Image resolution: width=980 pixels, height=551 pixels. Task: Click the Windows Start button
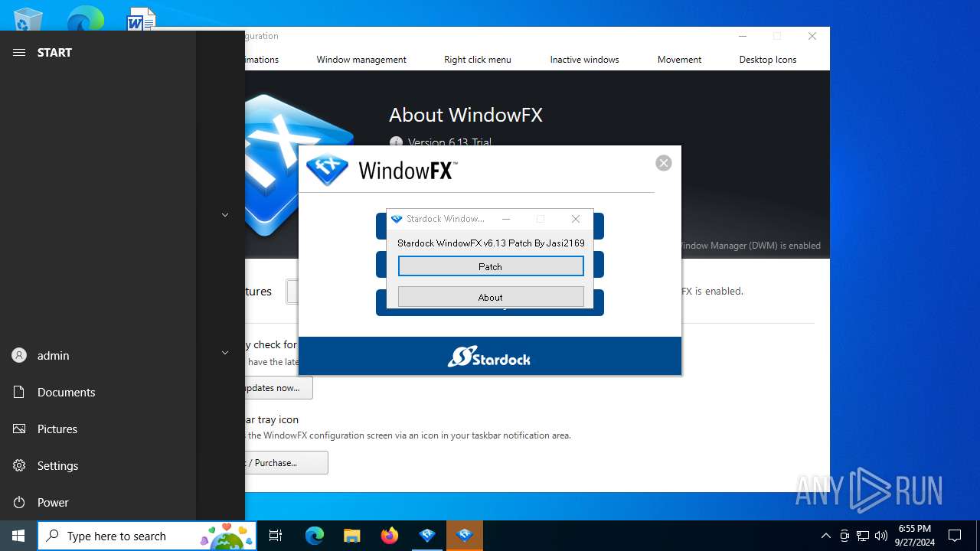[x=18, y=536]
